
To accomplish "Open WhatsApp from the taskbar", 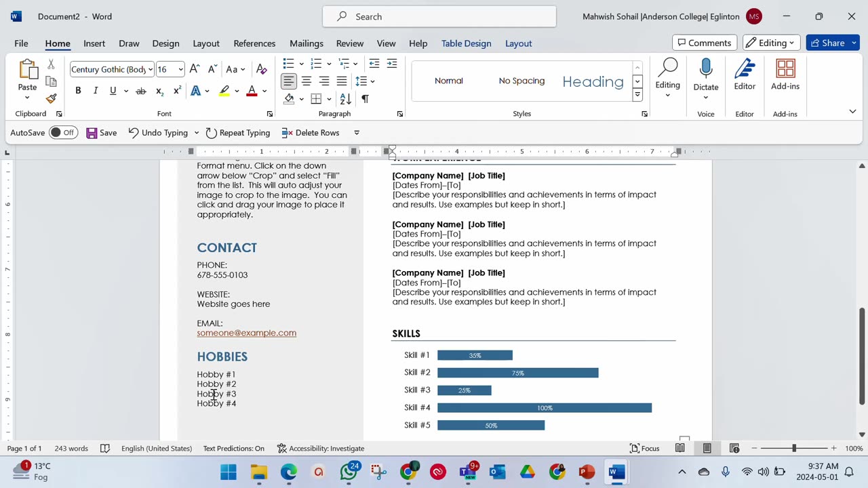I will tap(349, 472).
